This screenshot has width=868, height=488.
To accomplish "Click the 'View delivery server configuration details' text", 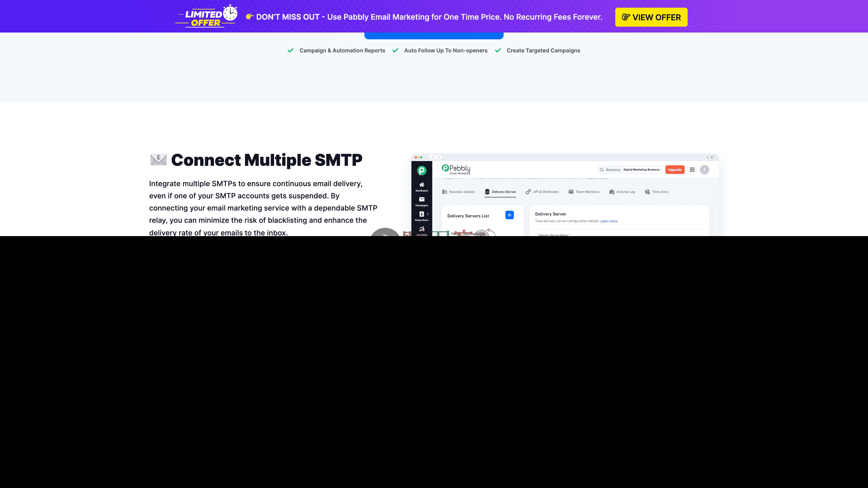I will pyautogui.click(x=567, y=221).
